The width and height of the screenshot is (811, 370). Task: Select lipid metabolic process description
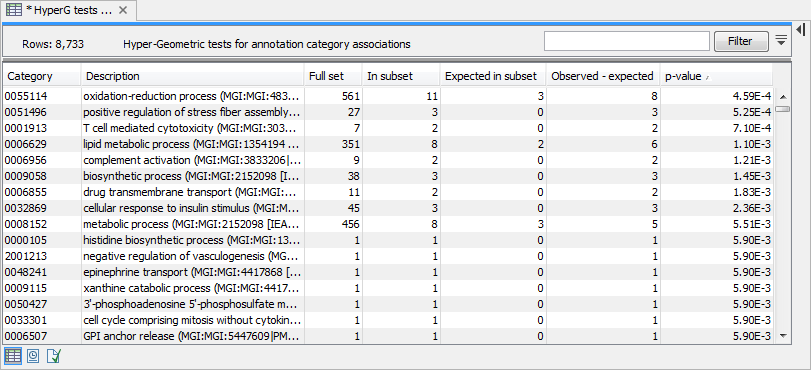(x=192, y=144)
